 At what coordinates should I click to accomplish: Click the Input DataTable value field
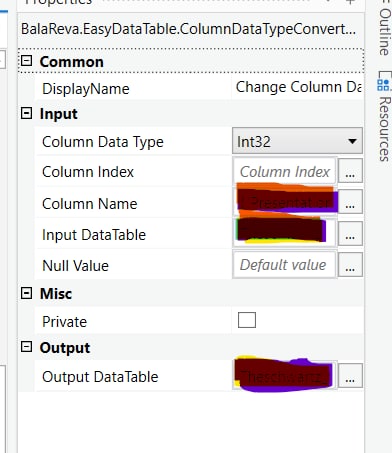[285, 233]
